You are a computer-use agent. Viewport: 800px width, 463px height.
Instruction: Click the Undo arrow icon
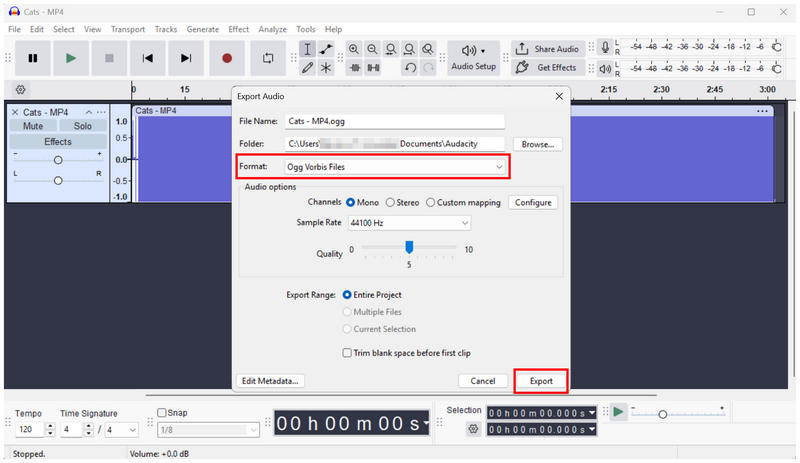pos(410,67)
